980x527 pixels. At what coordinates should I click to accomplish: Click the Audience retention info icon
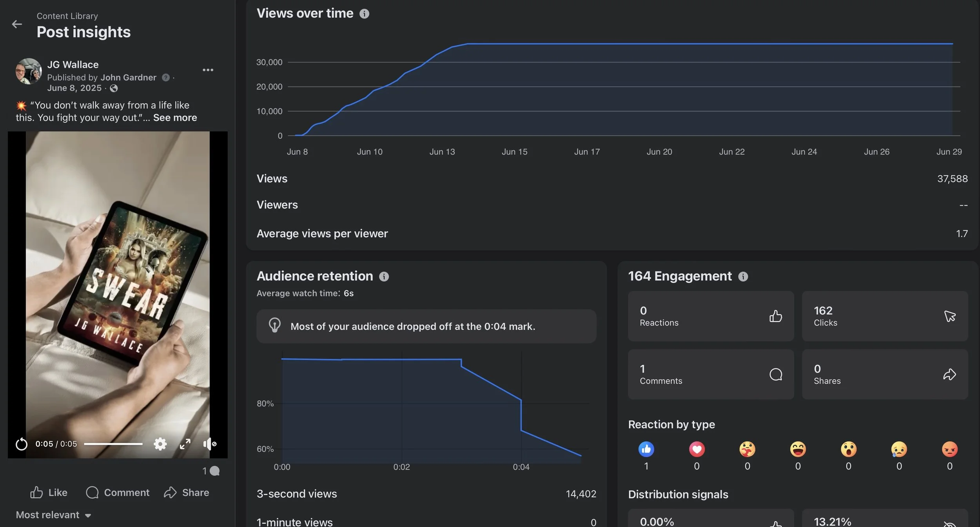[x=384, y=277]
